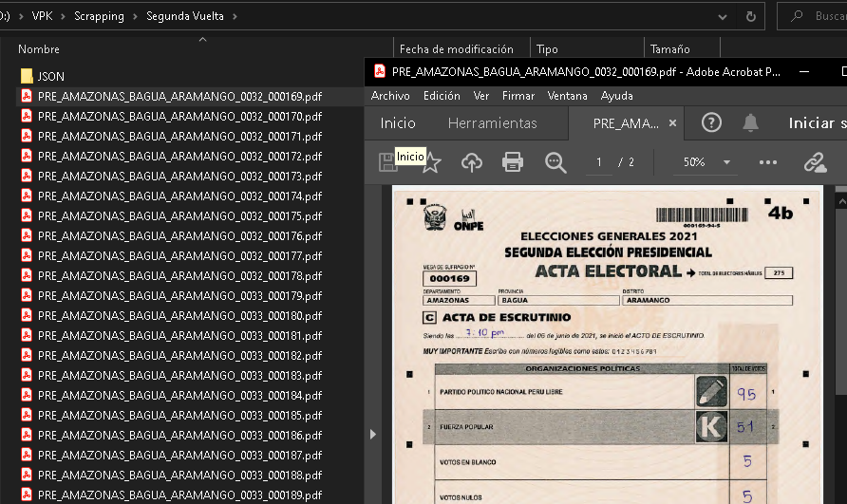The image size is (847, 504).
Task: Click the Iniciar sesión button
Action: pyautogui.click(x=817, y=123)
